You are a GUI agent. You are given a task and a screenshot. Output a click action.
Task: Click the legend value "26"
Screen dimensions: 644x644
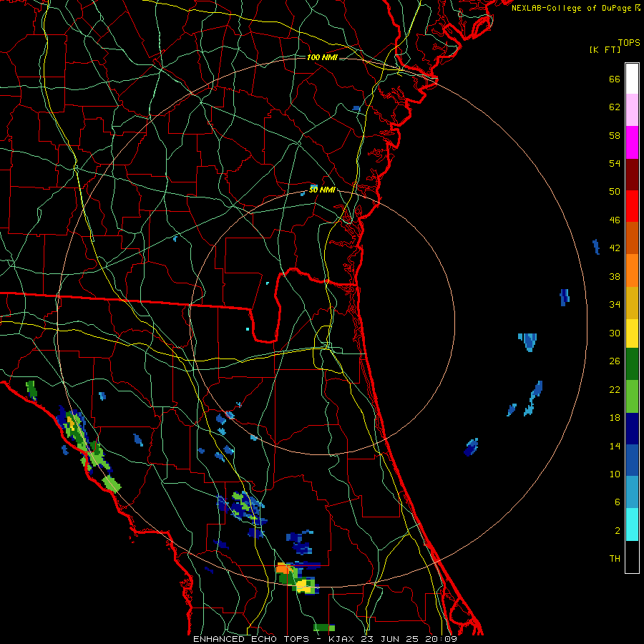click(x=615, y=361)
